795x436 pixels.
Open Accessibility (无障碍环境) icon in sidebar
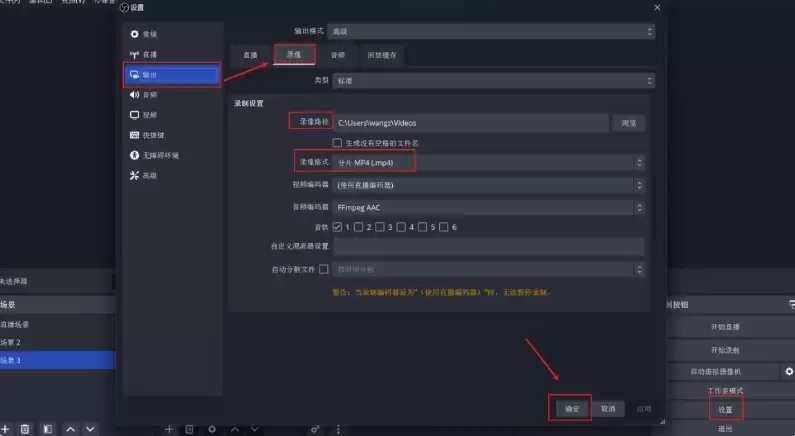coord(134,155)
